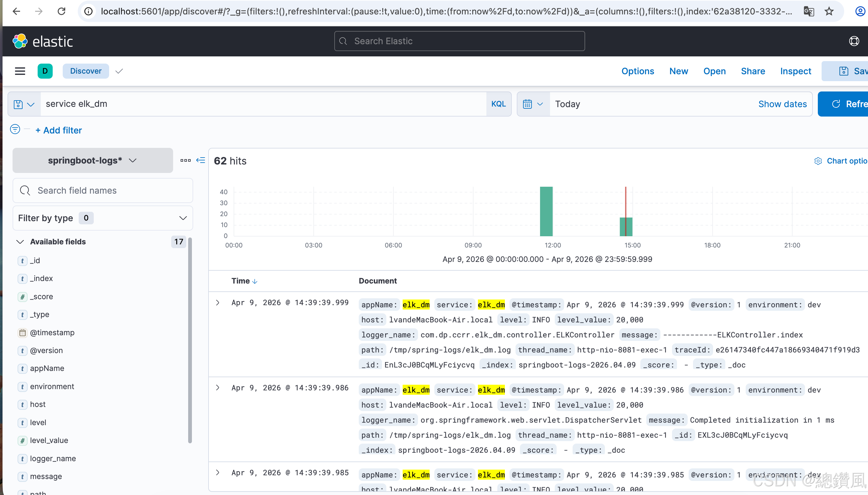Viewport: 868px width, 495px height.
Task: Open the help menu lifebuoy icon
Action: coord(854,41)
